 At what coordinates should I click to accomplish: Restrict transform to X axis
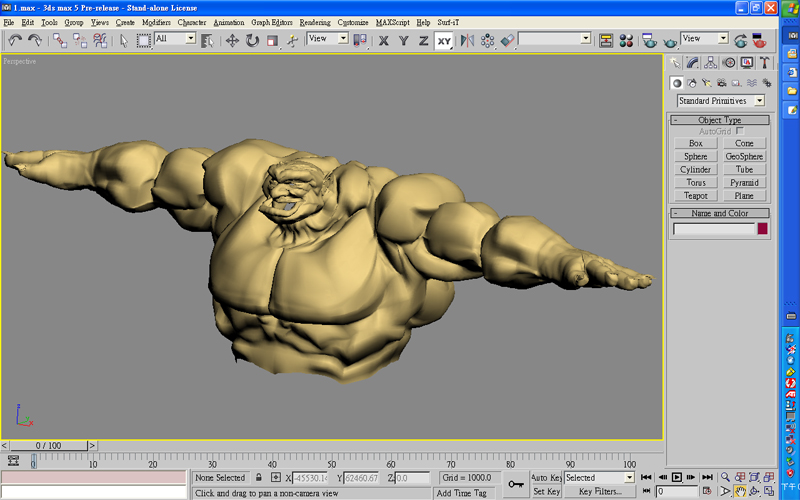click(383, 41)
